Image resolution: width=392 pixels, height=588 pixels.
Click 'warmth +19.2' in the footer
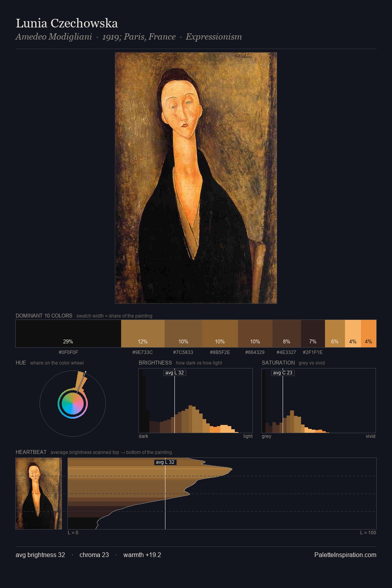142,555
